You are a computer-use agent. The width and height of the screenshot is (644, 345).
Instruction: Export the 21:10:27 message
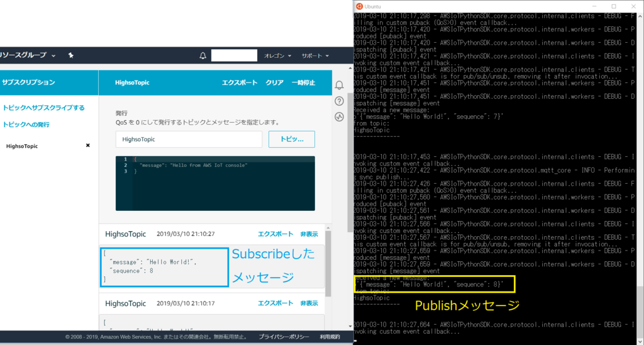click(275, 234)
